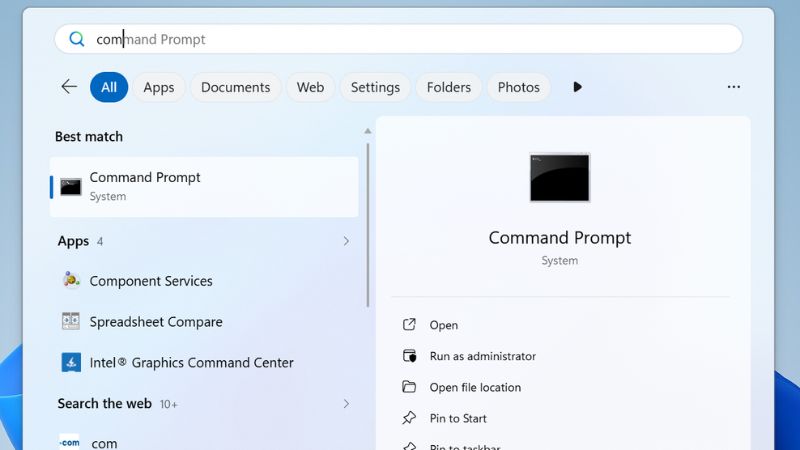Click the Command Prompt title in preview pane
800x450 pixels.
[x=560, y=238]
